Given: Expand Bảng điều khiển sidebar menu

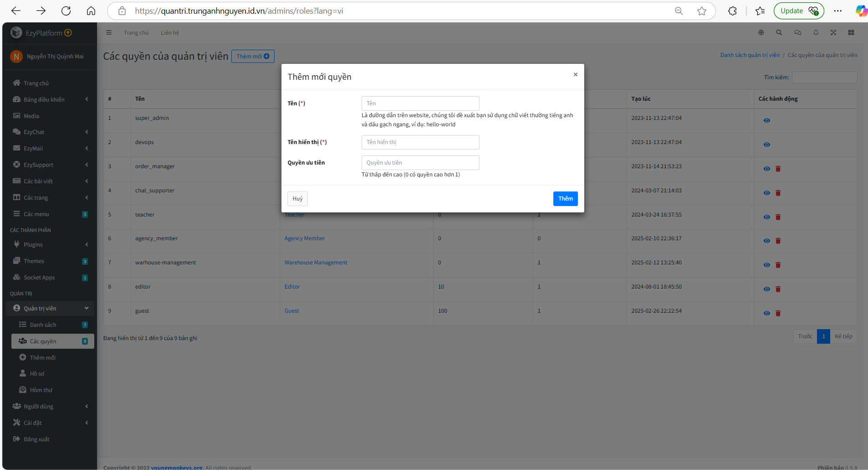Looking at the screenshot, I should point(50,99).
